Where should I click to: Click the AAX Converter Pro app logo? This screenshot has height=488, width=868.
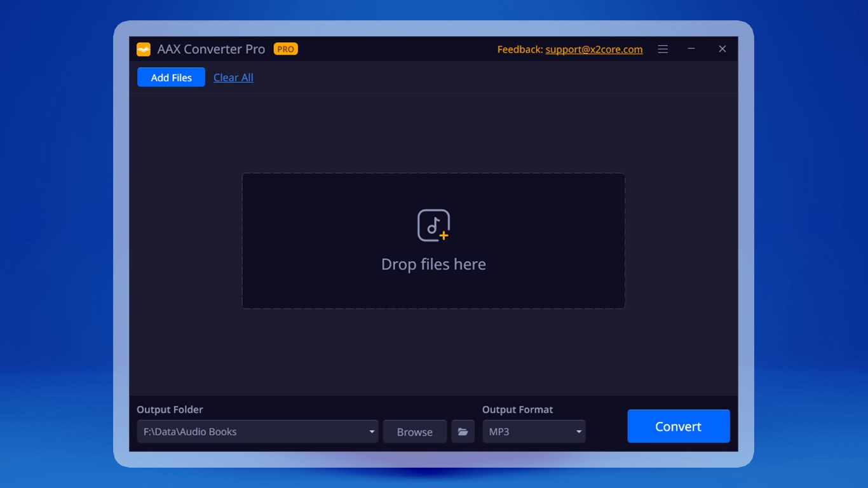144,49
